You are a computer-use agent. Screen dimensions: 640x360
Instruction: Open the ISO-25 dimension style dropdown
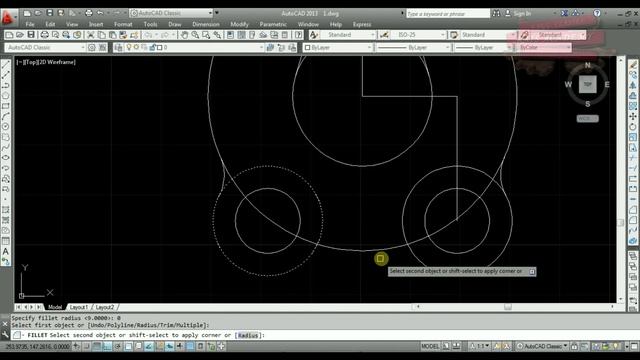[x=418, y=35]
